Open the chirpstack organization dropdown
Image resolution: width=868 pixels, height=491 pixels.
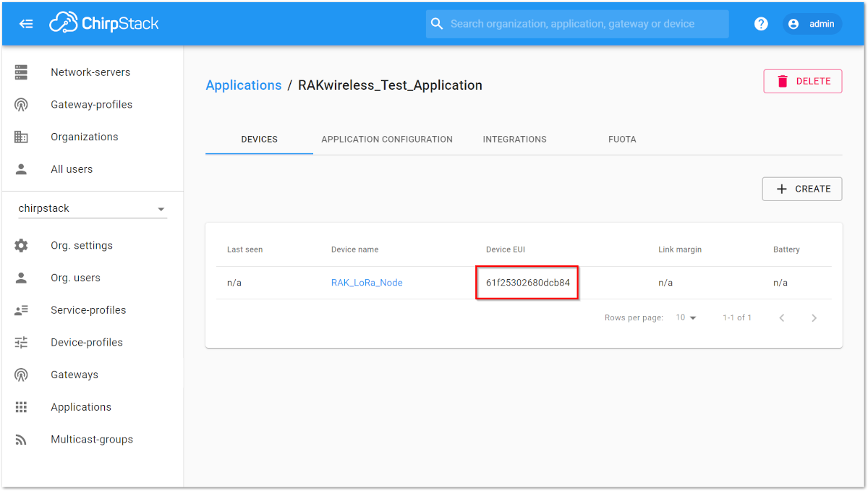click(93, 208)
